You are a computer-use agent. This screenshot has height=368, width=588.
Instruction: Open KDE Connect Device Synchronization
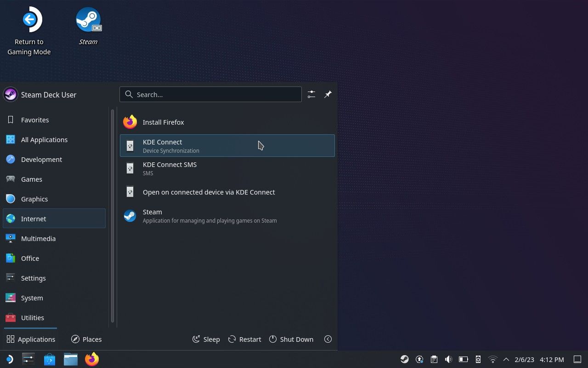pyautogui.click(x=227, y=145)
